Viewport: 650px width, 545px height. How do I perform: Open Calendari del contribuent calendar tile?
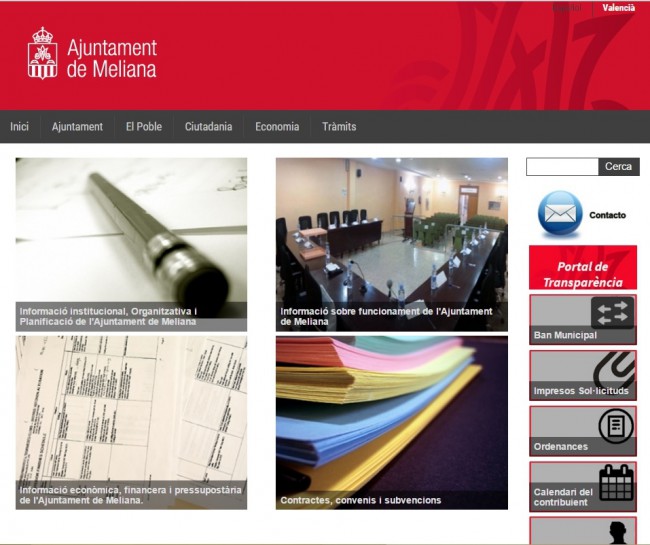point(582,486)
